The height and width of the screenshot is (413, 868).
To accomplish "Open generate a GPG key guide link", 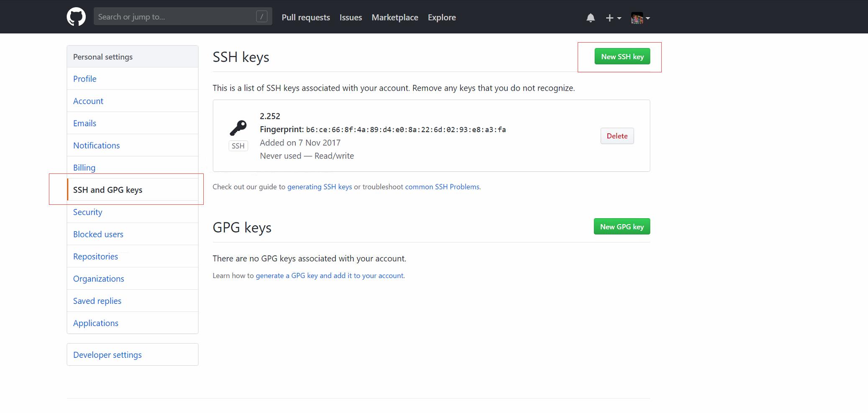I will [x=330, y=275].
